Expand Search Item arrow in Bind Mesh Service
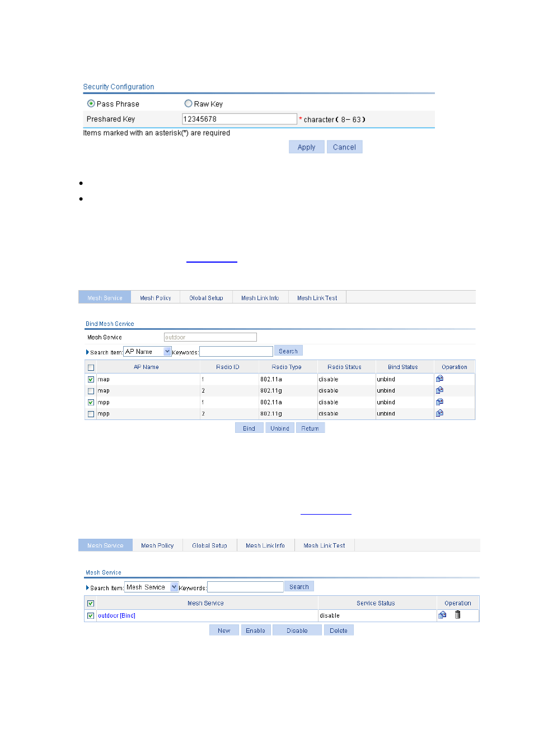This screenshot has width=534, height=756. [87, 352]
